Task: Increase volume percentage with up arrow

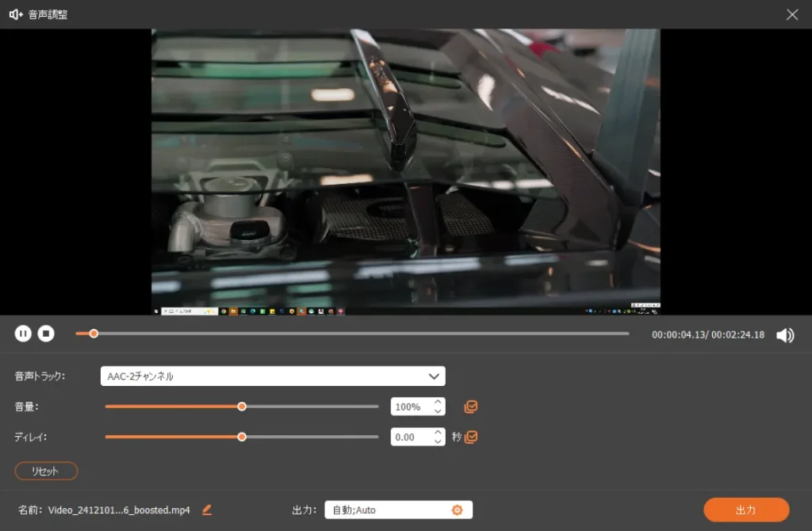Action: pos(438,402)
